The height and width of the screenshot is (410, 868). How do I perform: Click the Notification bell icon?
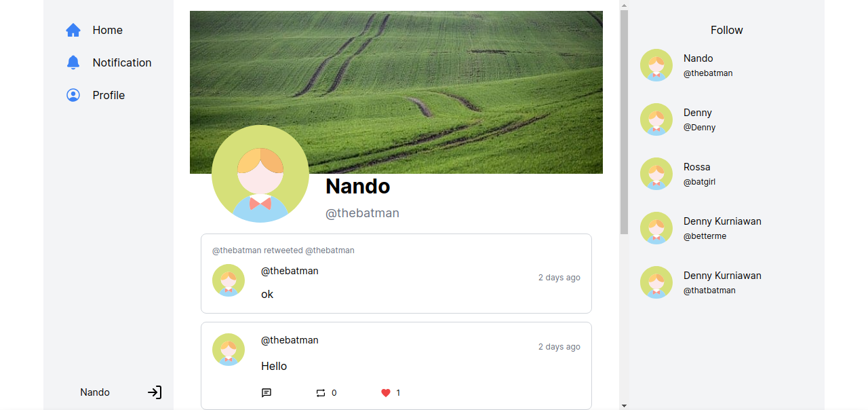click(x=73, y=62)
